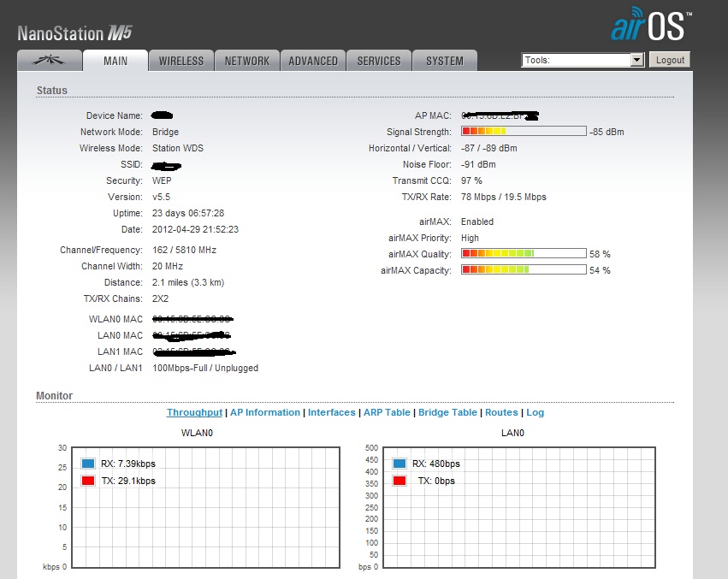This screenshot has width=728, height=579.
Task: Select the 'TX: 29.1kbps' legend text
Action: coord(128,481)
